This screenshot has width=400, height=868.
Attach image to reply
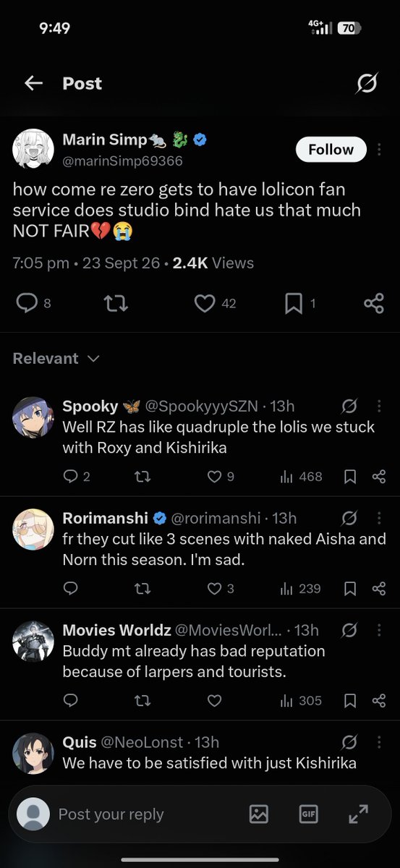(259, 814)
